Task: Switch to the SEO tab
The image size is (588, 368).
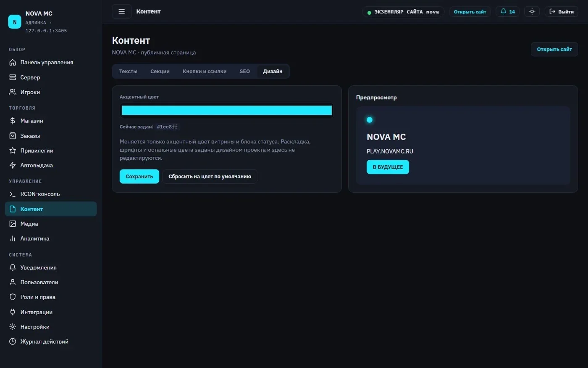Action: (244, 71)
